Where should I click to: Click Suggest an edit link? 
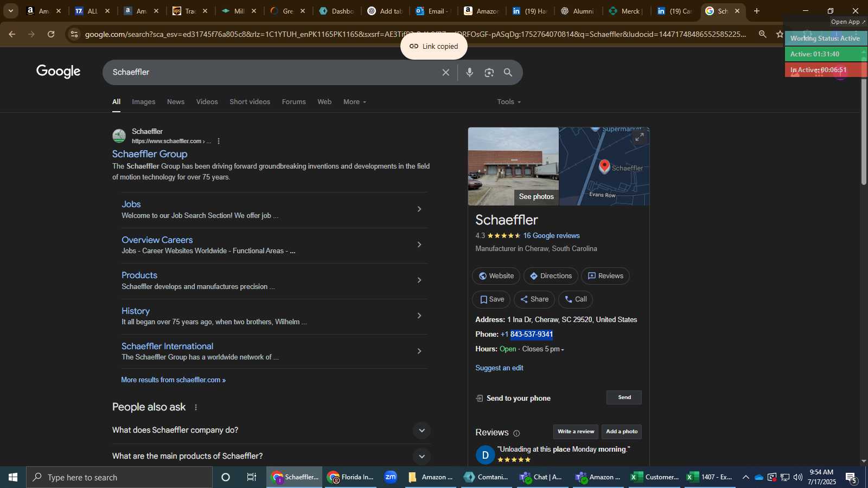(x=499, y=368)
